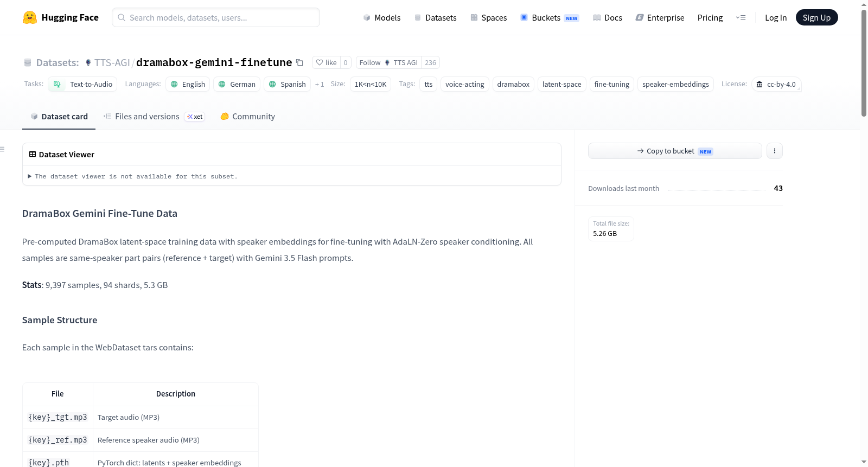This screenshot has width=868, height=467.
Task: Switch to the Community tab
Action: click(x=247, y=117)
